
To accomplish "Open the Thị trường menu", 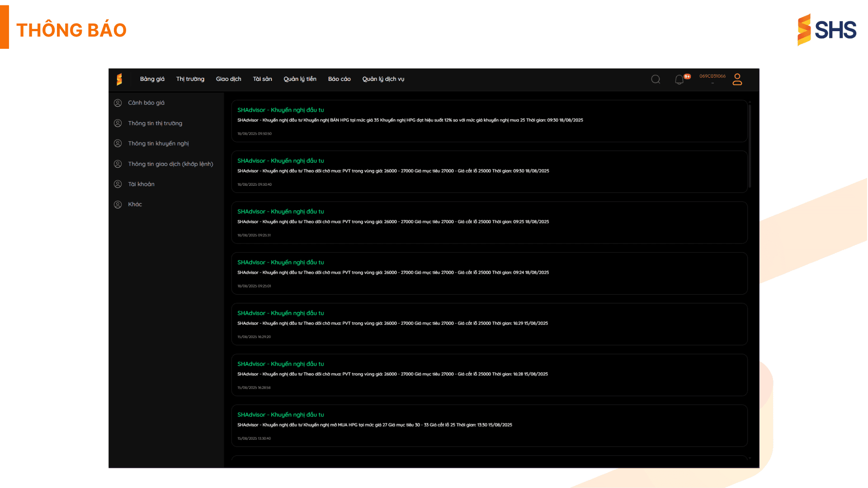I will pos(190,79).
